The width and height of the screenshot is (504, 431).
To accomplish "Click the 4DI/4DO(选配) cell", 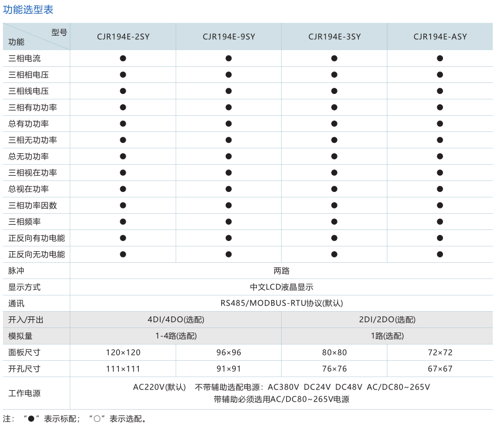I will (176, 320).
